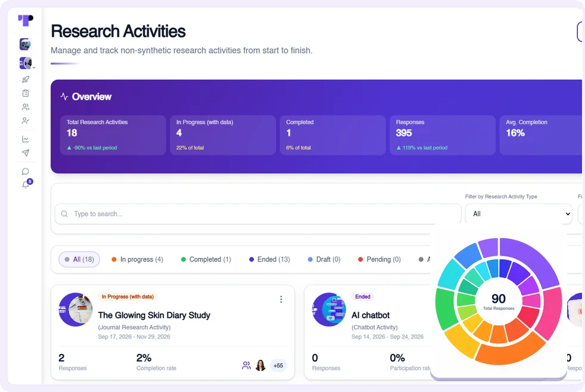Open the AI chatbot activity title
This screenshot has width=585, height=392.
coord(371,315)
